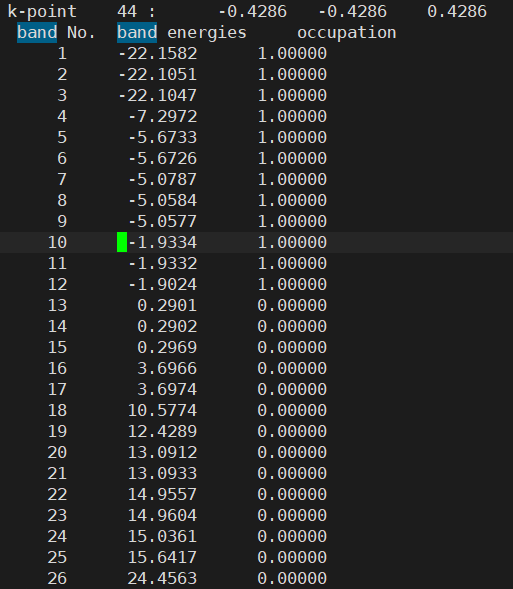This screenshot has width=513, height=589.
Task: Click band number 13 in first column
Action: click(57, 306)
